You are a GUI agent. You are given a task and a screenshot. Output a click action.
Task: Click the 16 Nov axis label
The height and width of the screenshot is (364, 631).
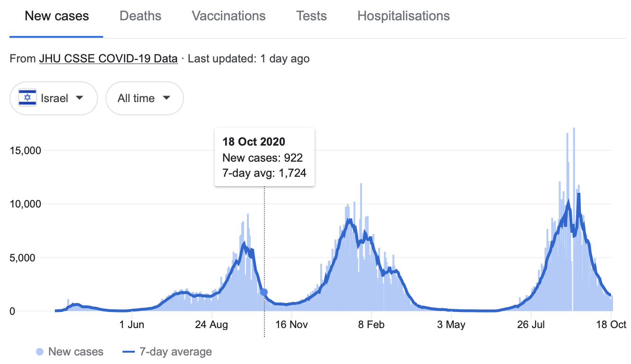(x=291, y=325)
